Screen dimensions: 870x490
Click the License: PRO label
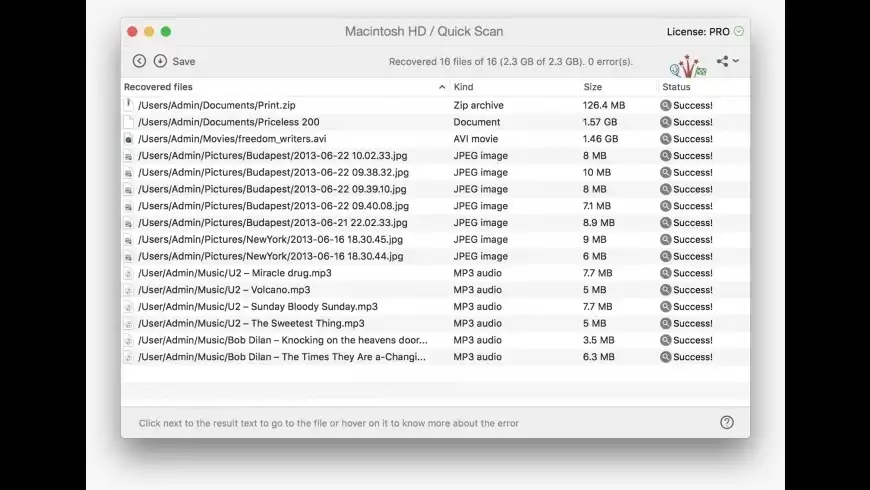pyautogui.click(x=698, y=32)
